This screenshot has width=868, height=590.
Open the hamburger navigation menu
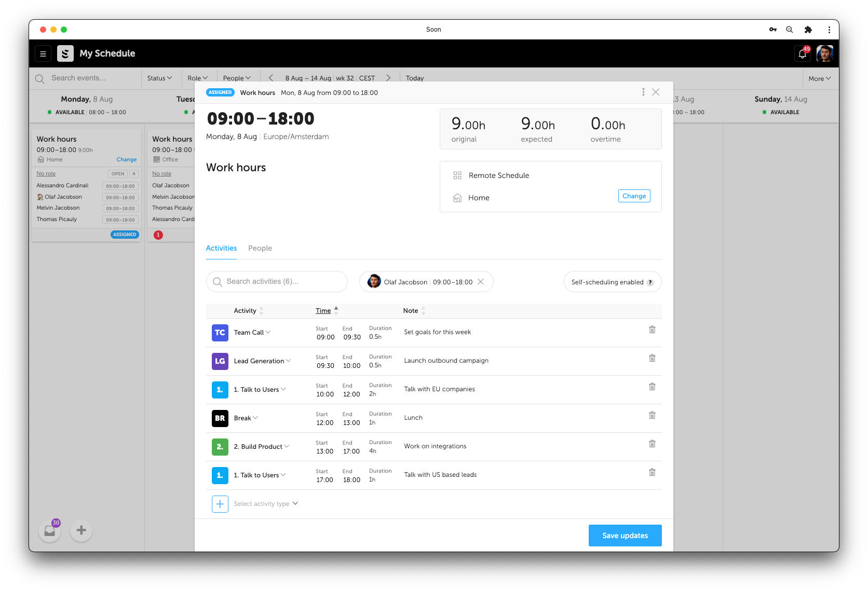(43, 53)
